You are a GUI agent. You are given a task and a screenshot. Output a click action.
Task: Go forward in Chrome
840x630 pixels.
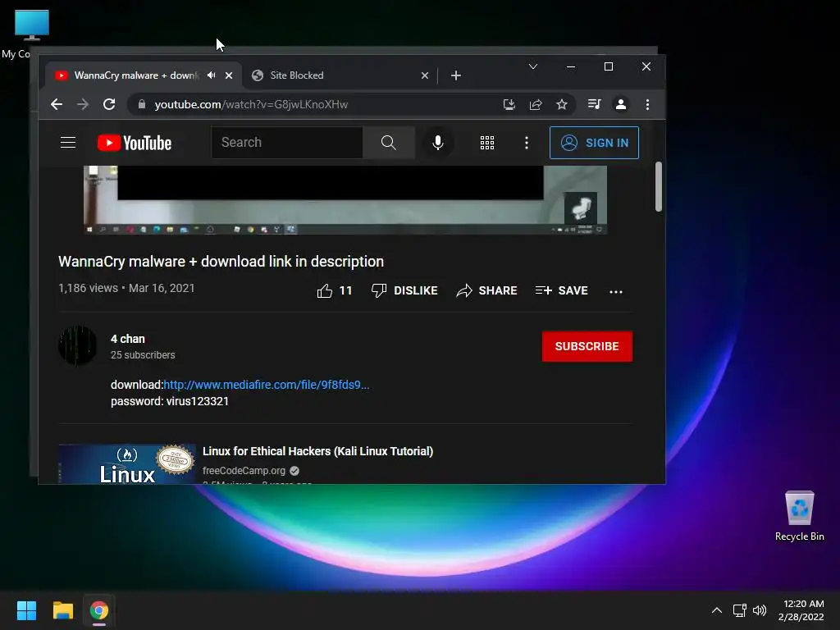coord(83,104)
